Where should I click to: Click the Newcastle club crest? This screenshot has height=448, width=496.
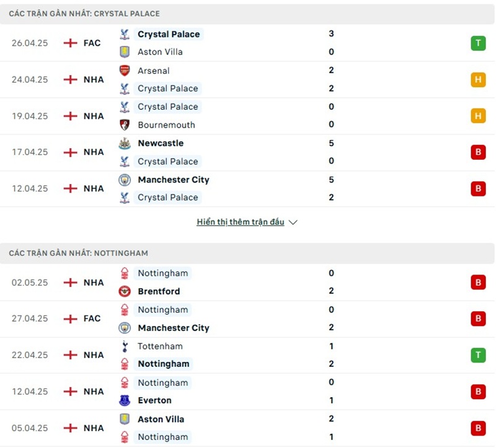125,143
